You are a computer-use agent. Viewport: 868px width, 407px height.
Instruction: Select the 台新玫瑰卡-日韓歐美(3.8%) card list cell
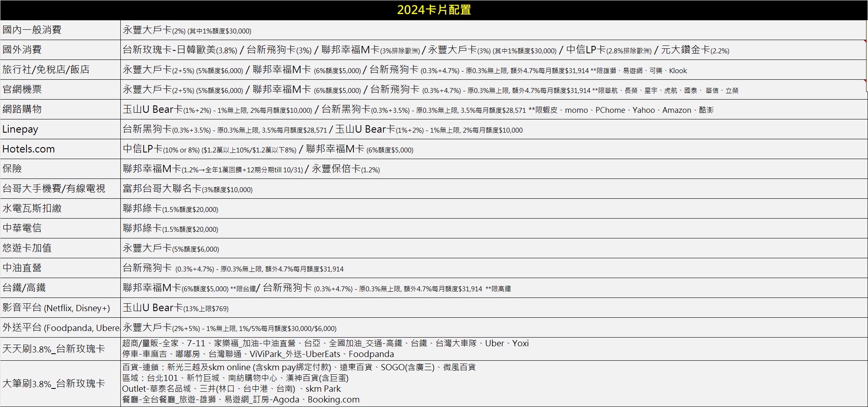(x=494, y=50)
